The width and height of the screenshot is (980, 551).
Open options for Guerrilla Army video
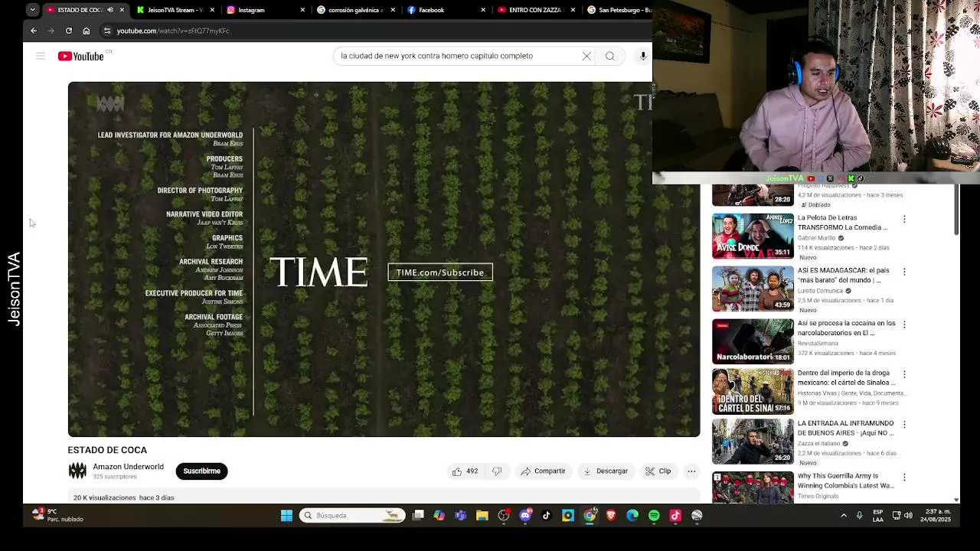click(x=904, y=477)
